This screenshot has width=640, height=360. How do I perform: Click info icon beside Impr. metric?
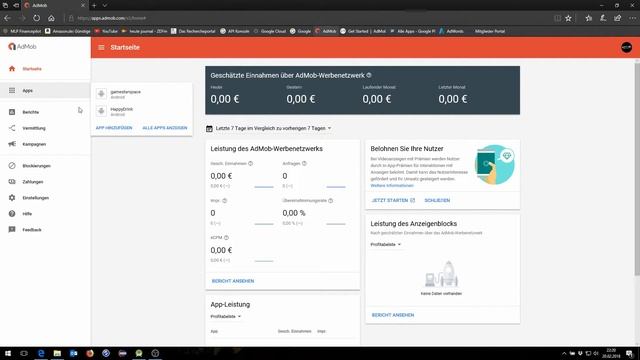(224, 200)
